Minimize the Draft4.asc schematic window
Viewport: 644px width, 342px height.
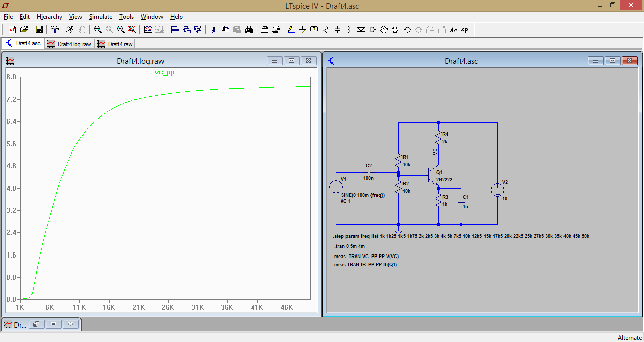(x=596, y=61)
